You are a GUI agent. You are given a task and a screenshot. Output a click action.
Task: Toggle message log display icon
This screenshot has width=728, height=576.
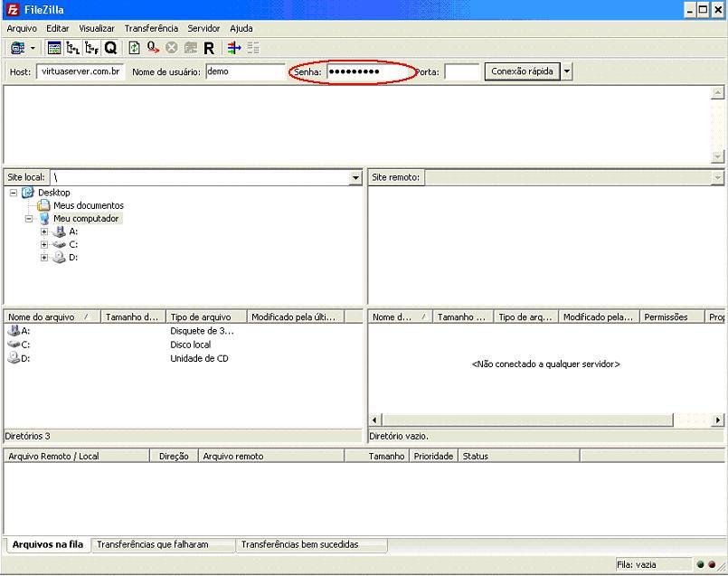tap(54, 48)
